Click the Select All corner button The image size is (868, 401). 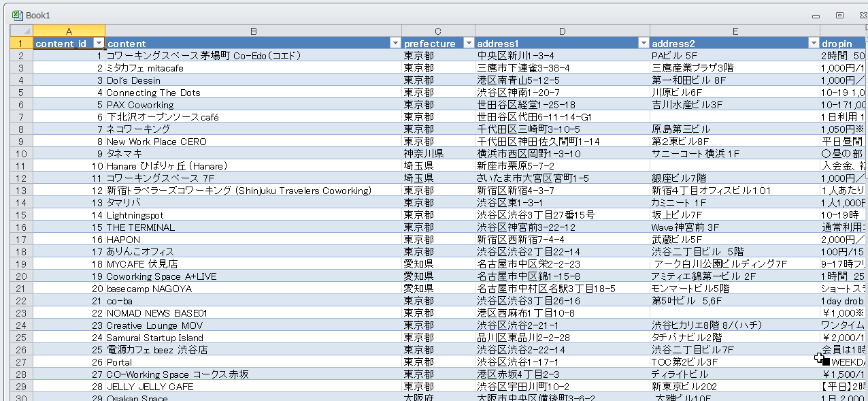pos(21,31)
